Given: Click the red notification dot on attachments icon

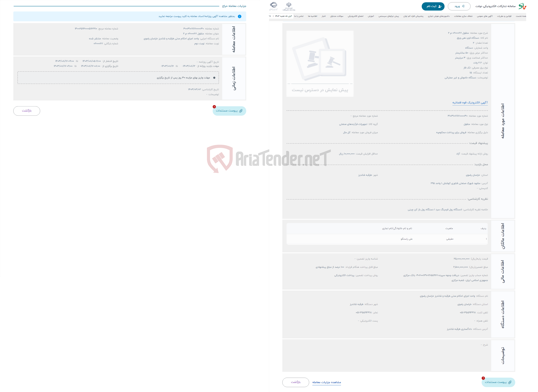Looking at the screenshot, I should 214,107.
